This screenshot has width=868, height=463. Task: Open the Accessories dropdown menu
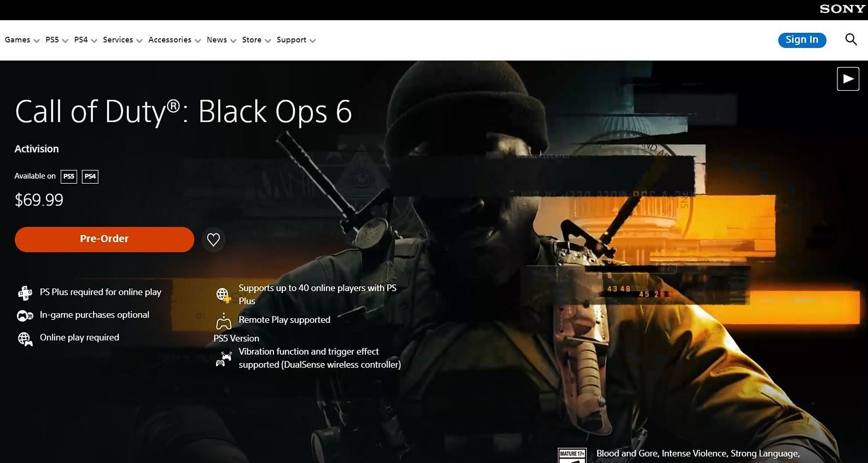coord(174,40)
